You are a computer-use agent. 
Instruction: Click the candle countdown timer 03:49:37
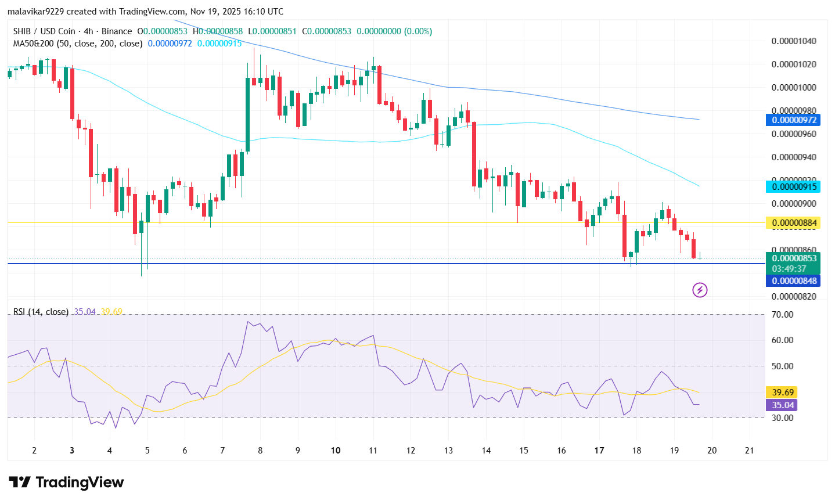(x=789, y=269)
